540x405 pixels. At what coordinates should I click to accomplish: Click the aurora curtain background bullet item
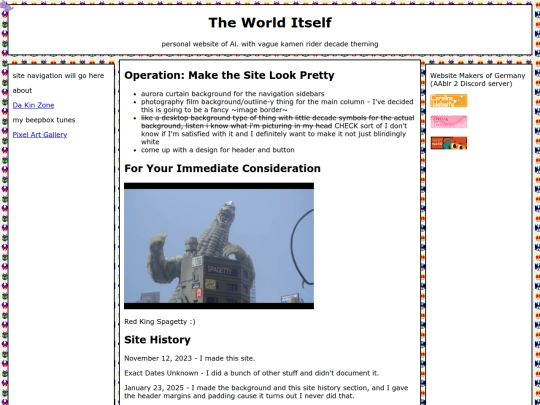[232, 94]
